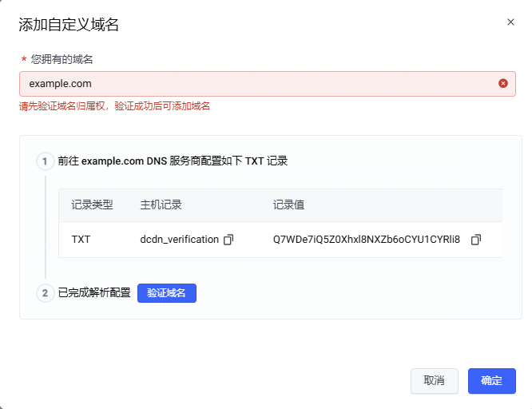Click the 已完成解析配置 step text

tap(94, 293)
